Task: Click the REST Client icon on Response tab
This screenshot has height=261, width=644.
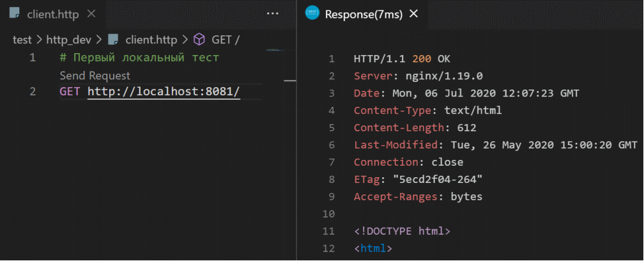Action: 312,13
